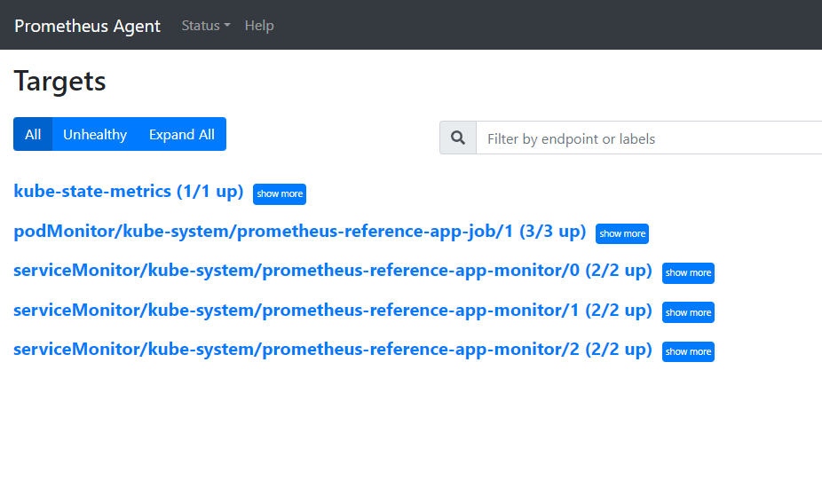Screen dimensions: 822x504
Task: Click the Prometheus Agent brand link
Action: coord(87,26)
